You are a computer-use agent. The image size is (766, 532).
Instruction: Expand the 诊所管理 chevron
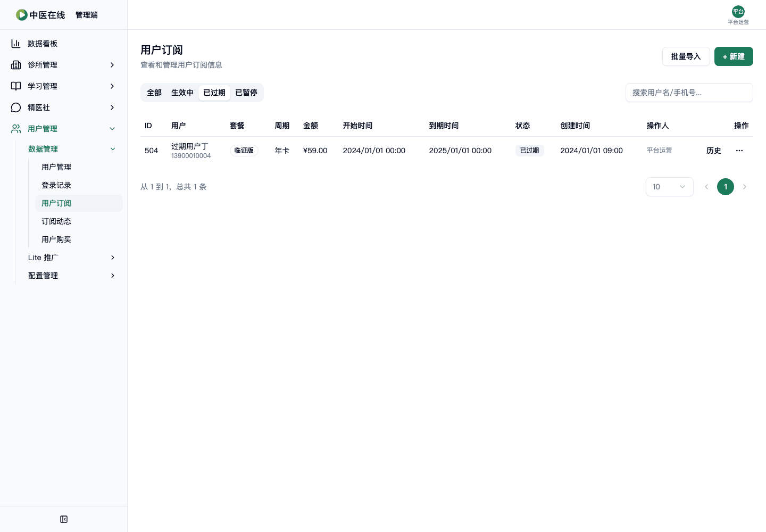tap(112, 65)
